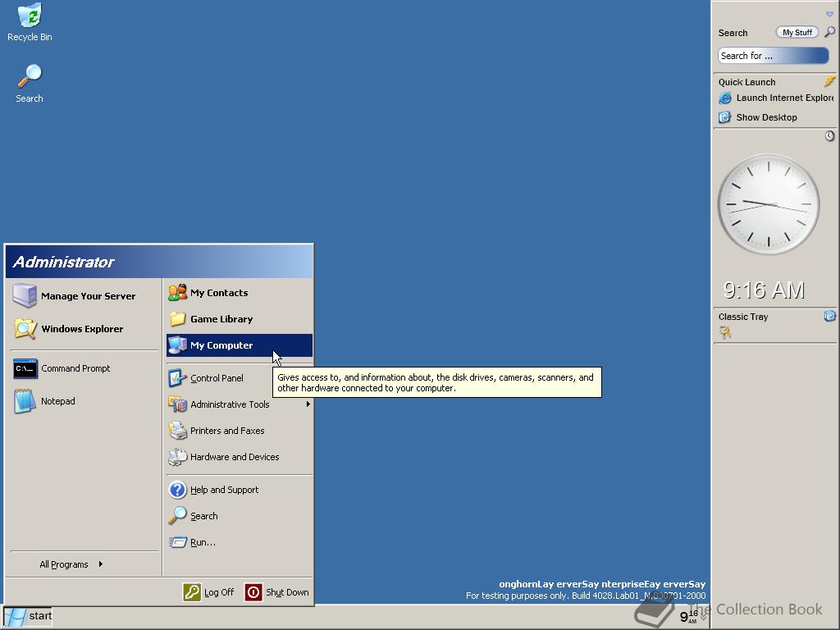Image resolution: width=840 pixels, height=630 pixels.
Task: Click the Quick Launch lightning icon
Action: pos(829,81)
